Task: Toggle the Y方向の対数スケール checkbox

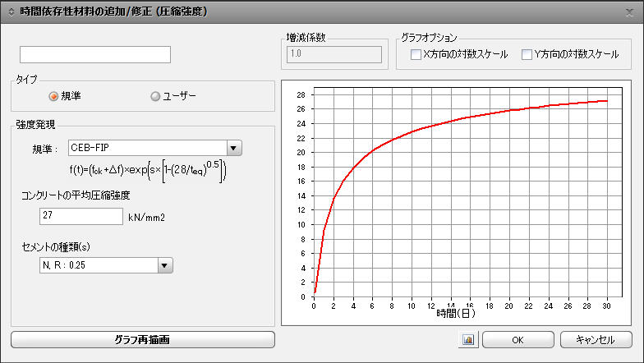Action: click(527, 55)
